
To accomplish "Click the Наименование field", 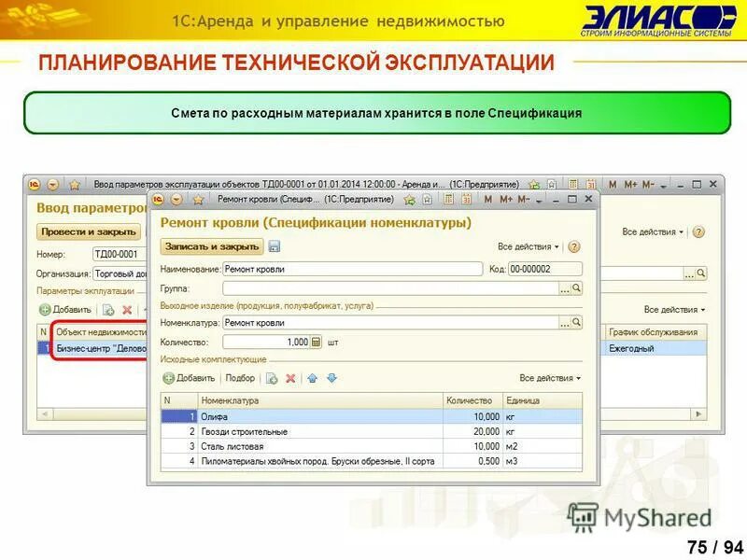I will (x=353, y=269).
